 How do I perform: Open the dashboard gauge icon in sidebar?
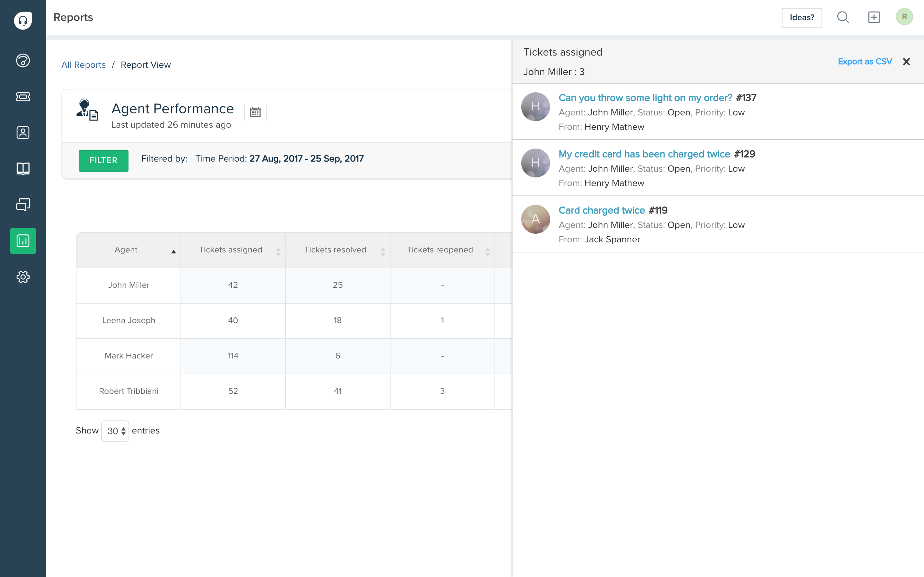(23, 60)
